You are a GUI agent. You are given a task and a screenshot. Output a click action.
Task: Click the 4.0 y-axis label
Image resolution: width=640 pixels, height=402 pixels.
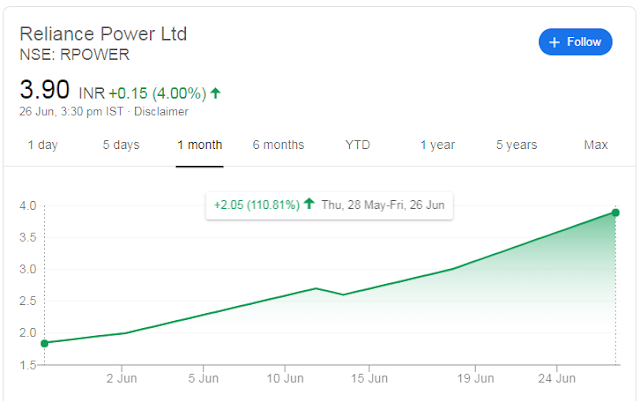[x=28, y=206]
